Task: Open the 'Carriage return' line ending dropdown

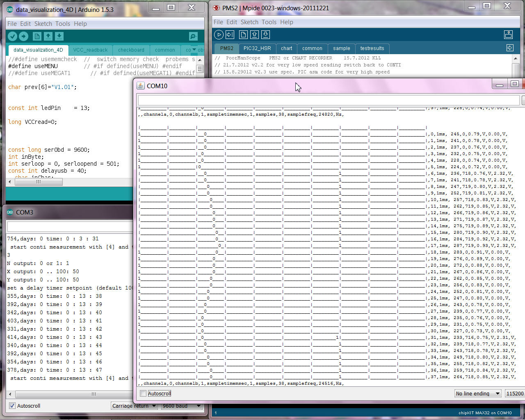Action: (x=134, y=406)
